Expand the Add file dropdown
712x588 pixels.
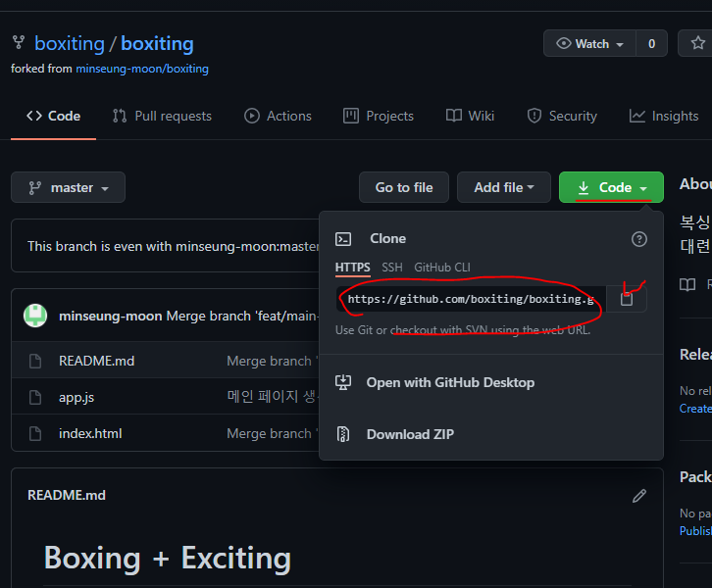pyautogui.click(x=504, y=187)
